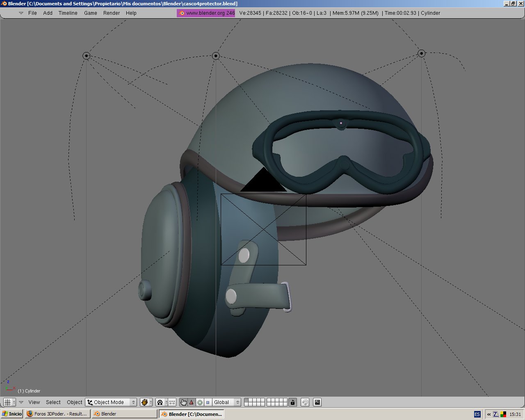525x420 pixels.
Task: Open the 3D view Select menu
Action: coord(53,402)
